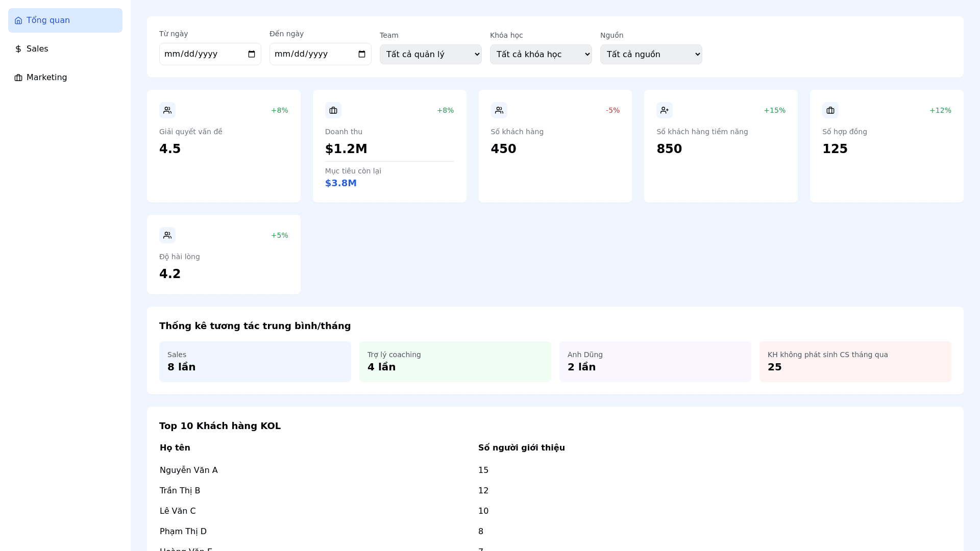Open the calendar picker for Đến ngày

tap(362, 54)
